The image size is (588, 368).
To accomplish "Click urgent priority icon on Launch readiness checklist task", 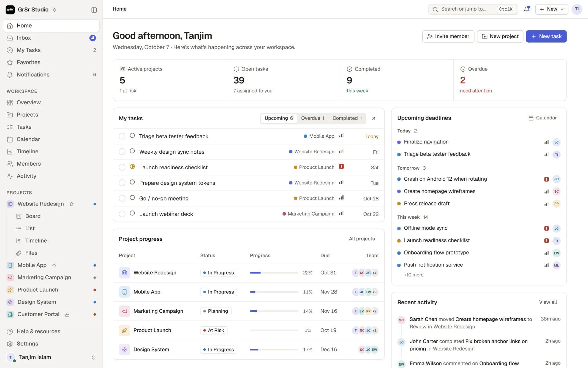I will point(341,167).
